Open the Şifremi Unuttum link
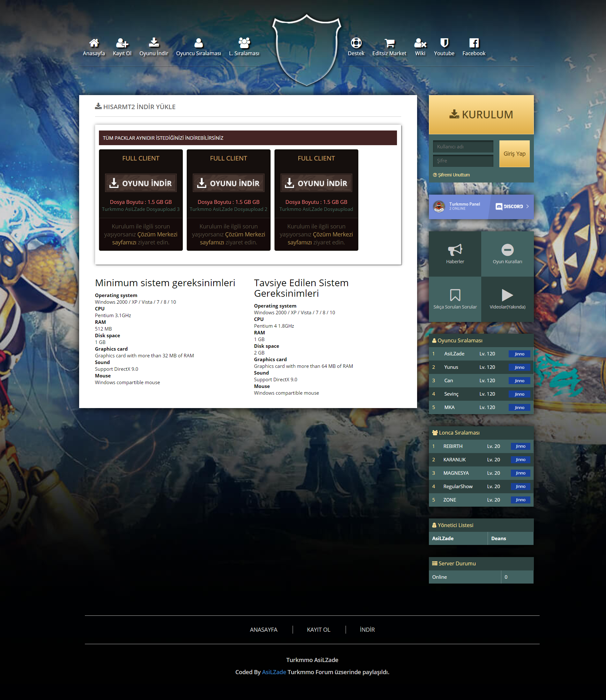Screen dimensions: 606x700 point(451,175)
